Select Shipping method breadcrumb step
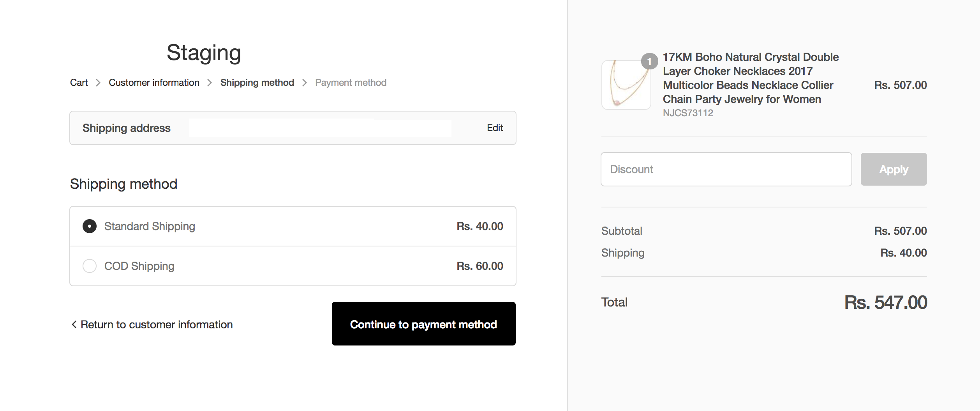 pos(257,83)
